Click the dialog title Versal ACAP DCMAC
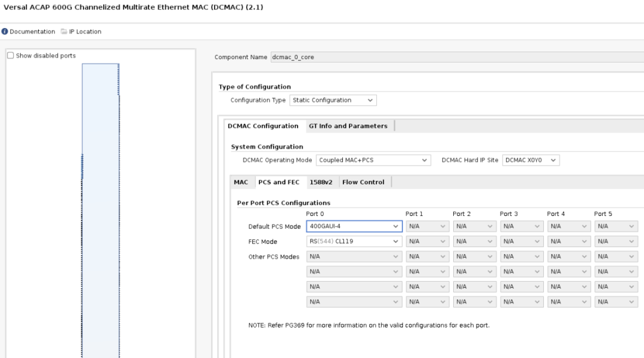The width and height of the screenshot is (644, 358). click(x=134, y=7)
